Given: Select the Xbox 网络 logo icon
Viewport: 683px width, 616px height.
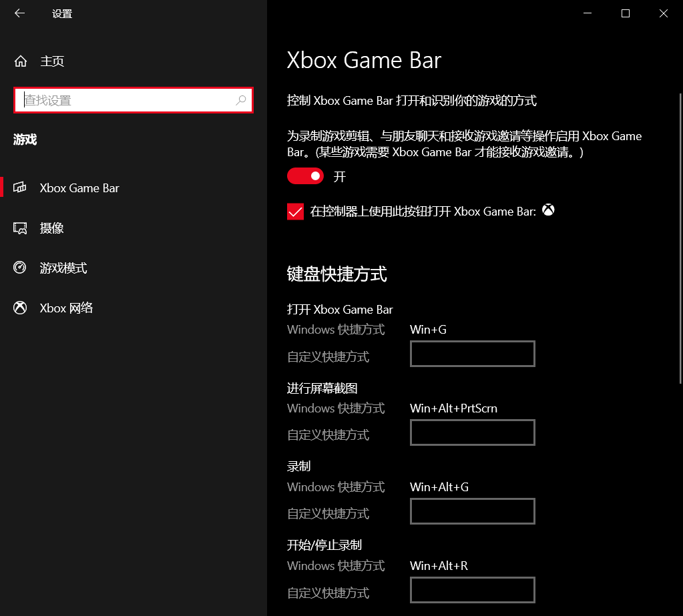Looking at the screenshot, I should 20,308.
